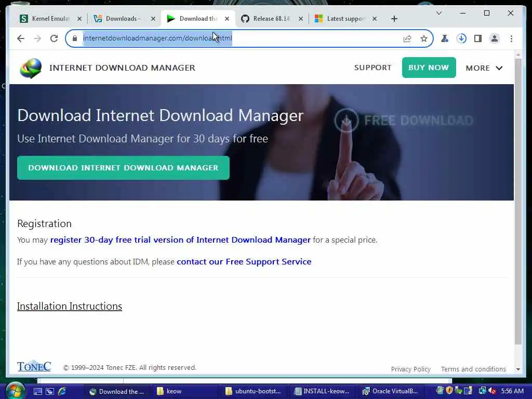Open the Privacy Policy link
The image size is (532, 399).
[x=410, y=369]
